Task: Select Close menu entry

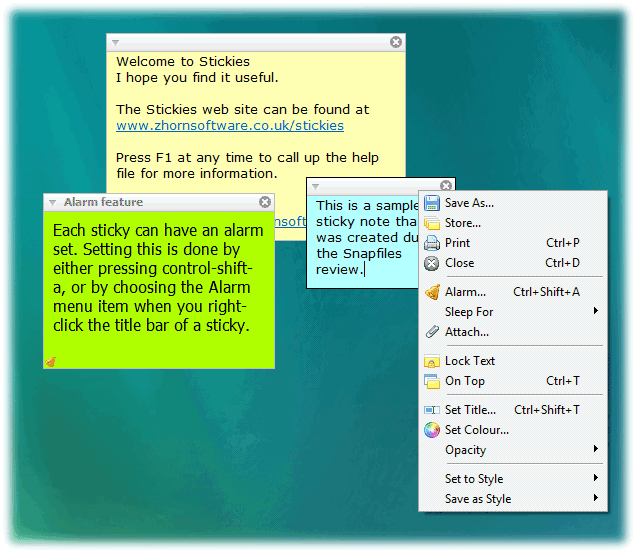Action: (x=513, y=263)
